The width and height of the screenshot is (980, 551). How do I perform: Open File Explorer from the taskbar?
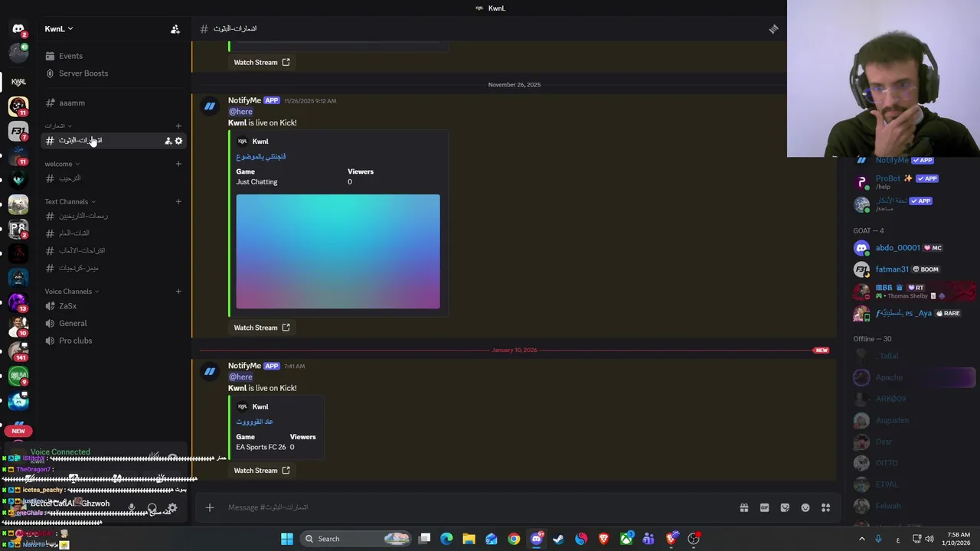pos(469,539)
